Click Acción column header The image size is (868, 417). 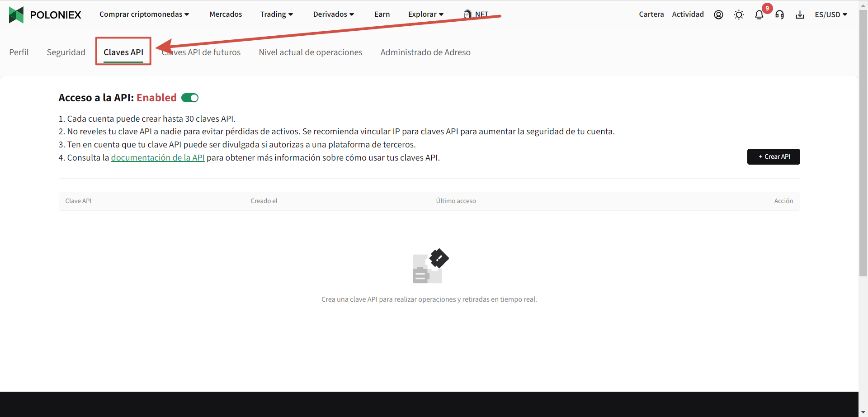pos(783,201)
